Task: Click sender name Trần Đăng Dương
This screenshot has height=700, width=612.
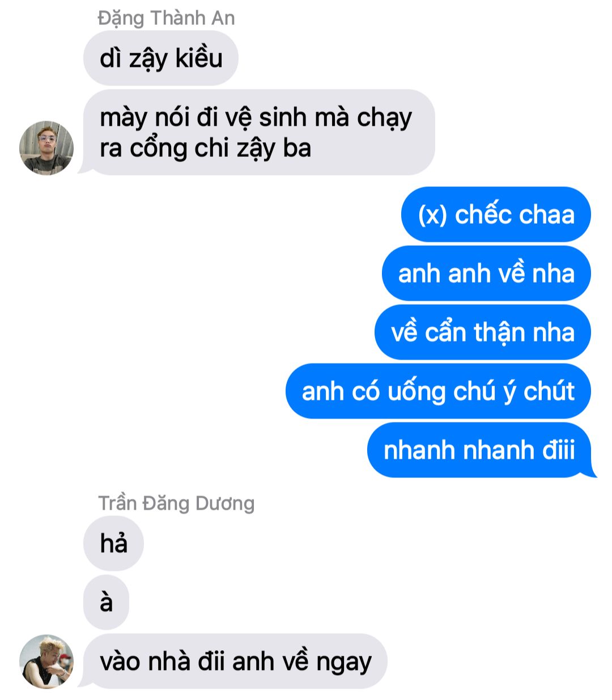Action: [x=176, y=503]
